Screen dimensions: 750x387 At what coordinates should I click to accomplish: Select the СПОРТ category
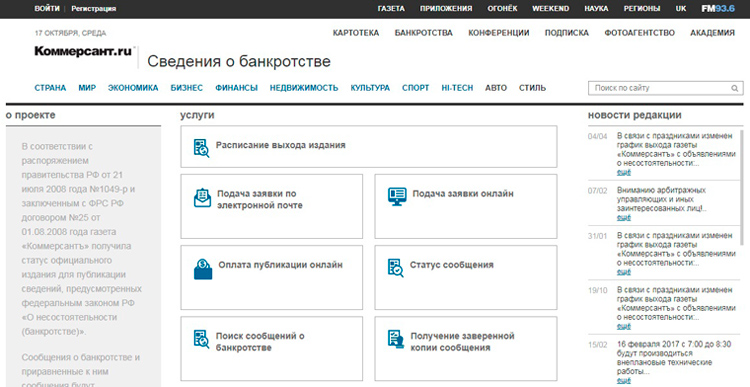click(415, 88)
